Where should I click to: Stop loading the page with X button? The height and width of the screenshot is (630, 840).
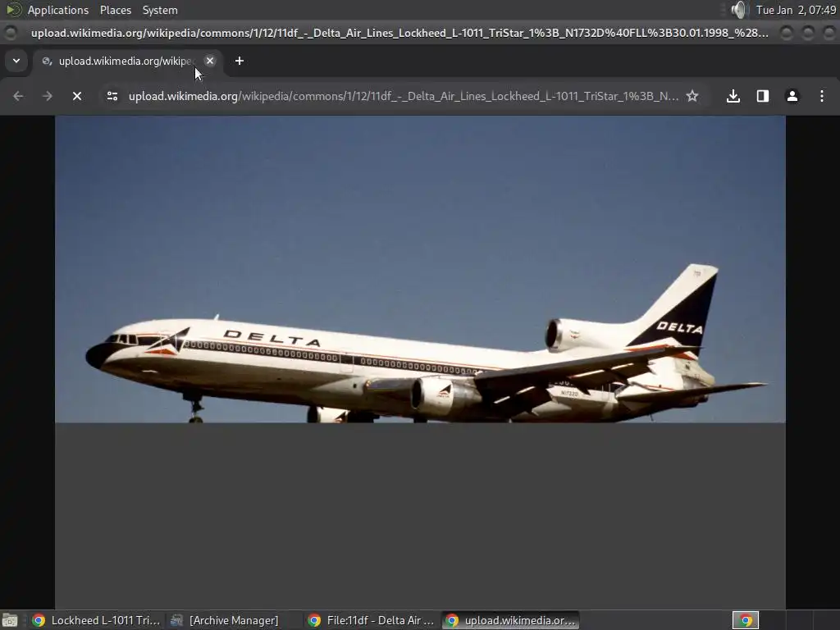77,96
